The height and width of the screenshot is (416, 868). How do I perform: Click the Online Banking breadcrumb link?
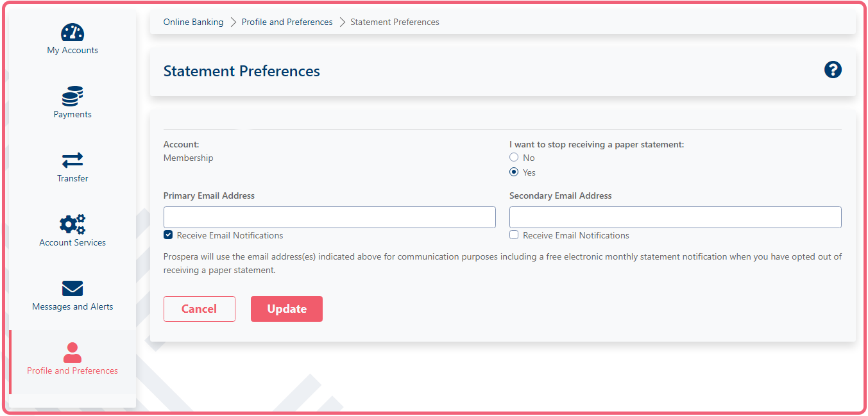coord(193,22)
